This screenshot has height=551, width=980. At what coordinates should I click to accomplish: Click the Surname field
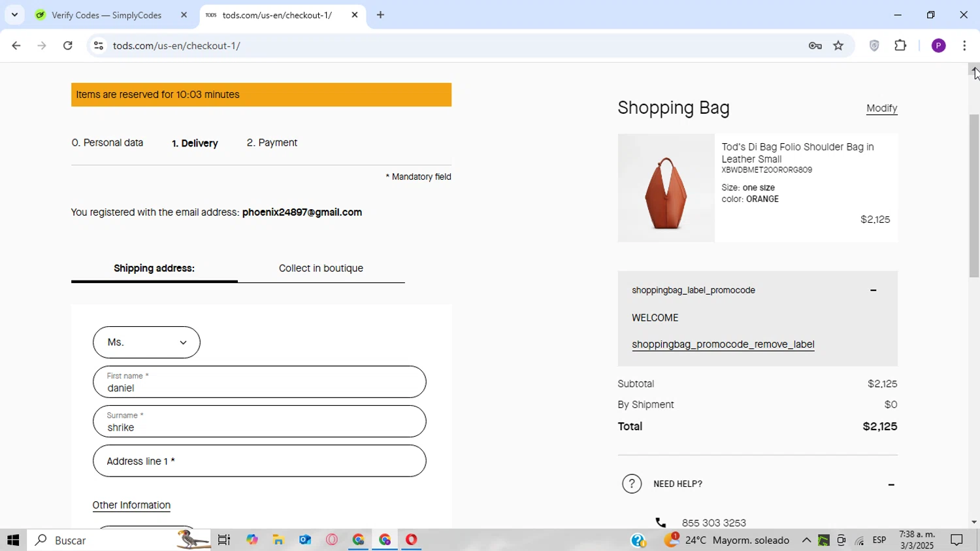pos(259,422)
